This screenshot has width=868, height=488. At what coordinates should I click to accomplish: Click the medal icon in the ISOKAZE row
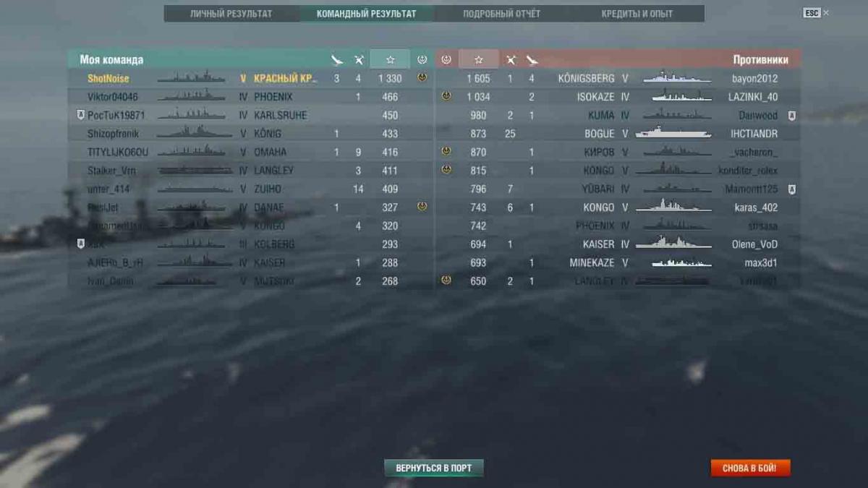coord(446,96)
